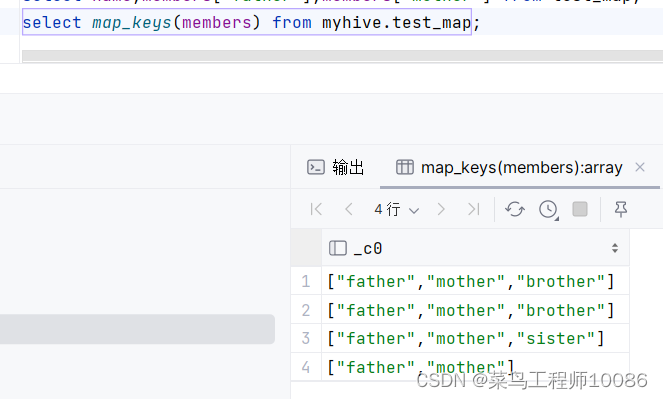Open the 4 行 page size dropdown
Viewport: 663px width, 399px height.
point(397,209)
